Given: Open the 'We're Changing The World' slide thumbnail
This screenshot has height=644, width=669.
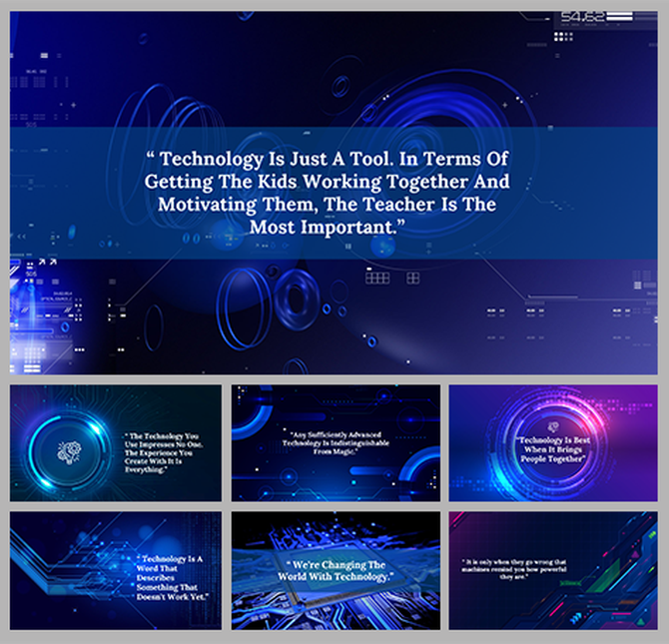Looking at the screenshot, I should coord(335,570).
